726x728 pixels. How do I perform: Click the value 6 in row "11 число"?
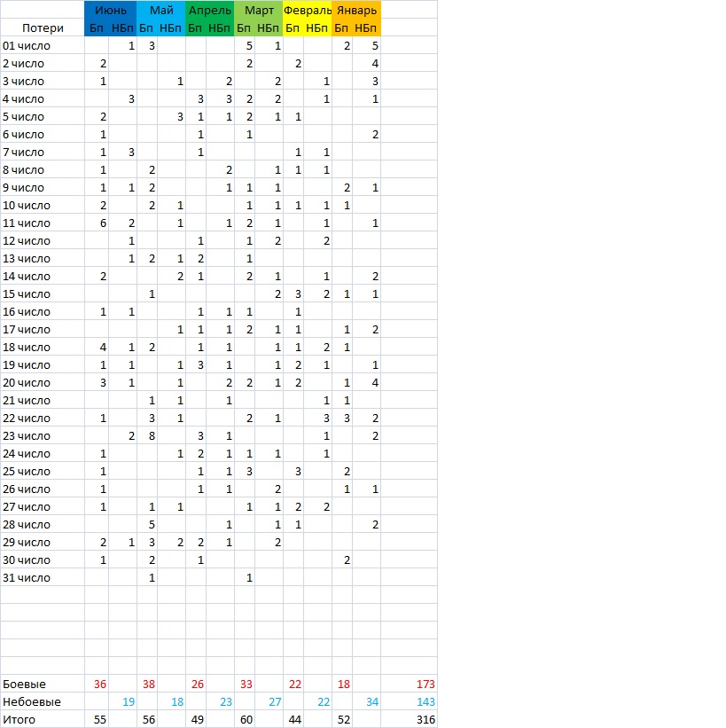[104, 223]
